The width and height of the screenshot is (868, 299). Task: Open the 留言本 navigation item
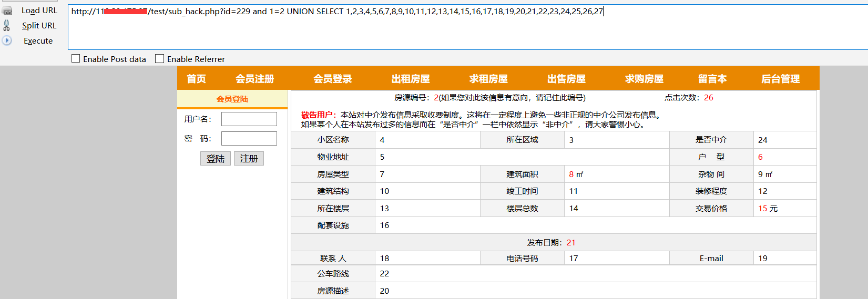point(712,79)
